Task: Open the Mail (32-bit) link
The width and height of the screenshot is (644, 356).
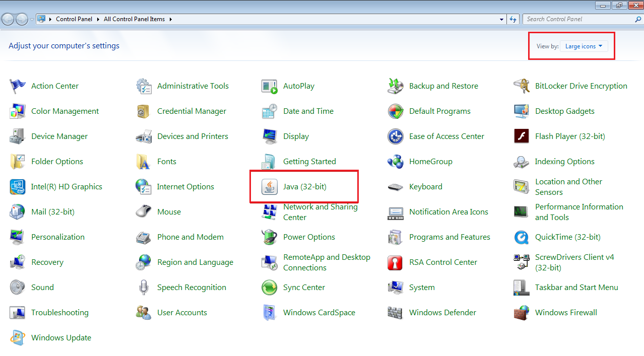Action: [53, 212]
